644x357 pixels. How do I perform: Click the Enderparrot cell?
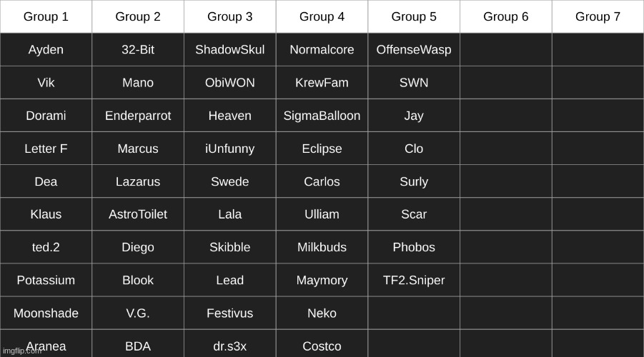pyautogui.click(x=138, y=116)
